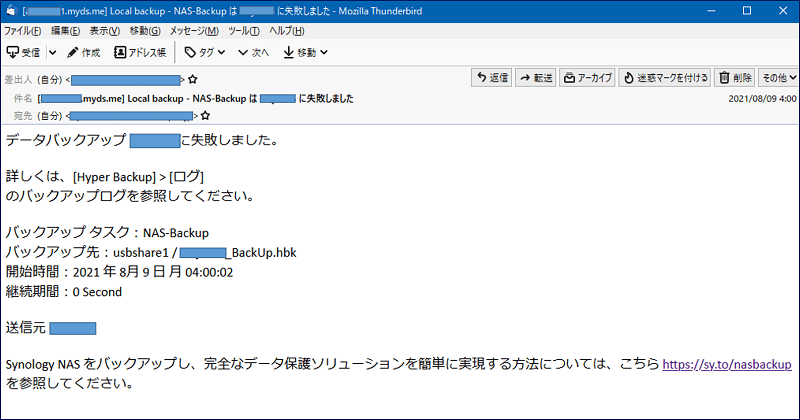Open the アドレス帳 address book
This screenshot has height=420, width=800.
(x=140, y=52)
